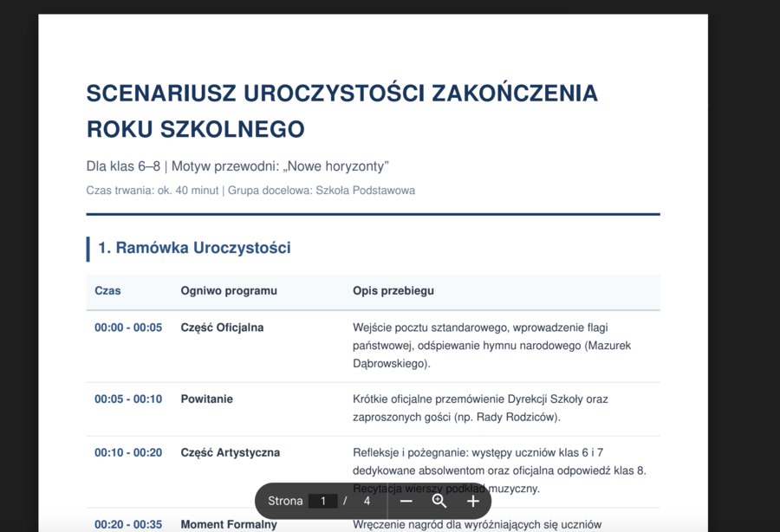Click the 'Strona' label in toolbar
This screenshot has width=780, height=532.
(285, 501)
